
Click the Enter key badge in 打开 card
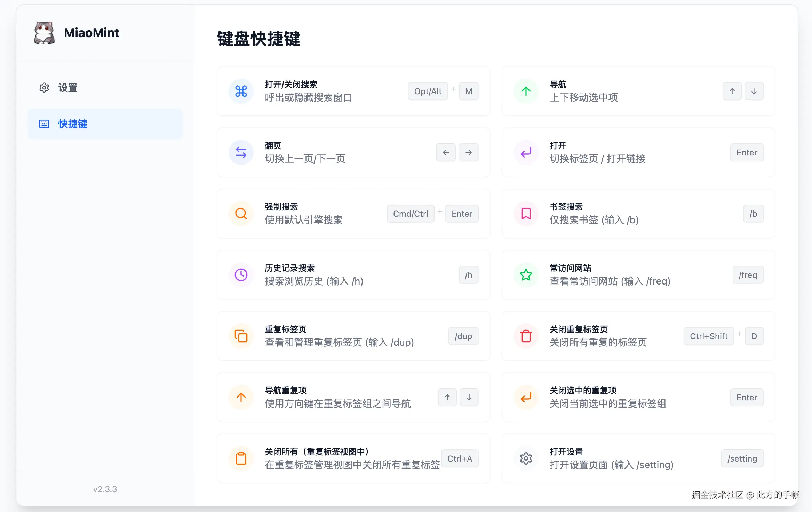[747, 152]
